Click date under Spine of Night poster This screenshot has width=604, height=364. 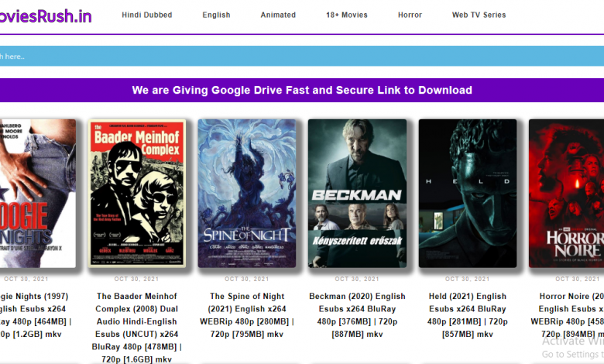(x=247, y=279)
